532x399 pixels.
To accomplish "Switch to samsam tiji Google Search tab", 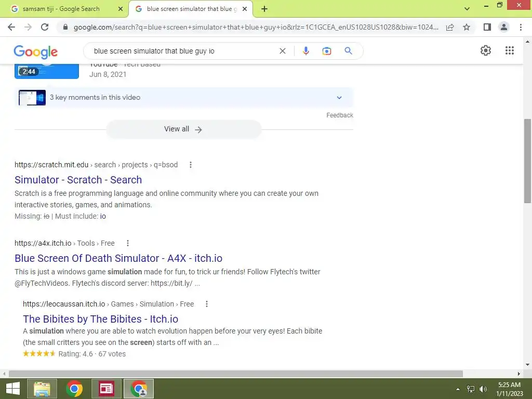I will (x=64, y=9).
